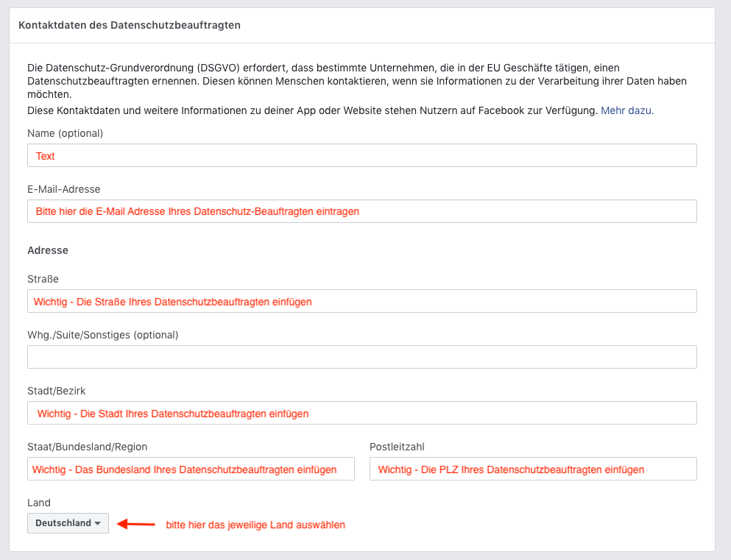Click the 'Kontaktdaten des Datenschutzbeauftragten' panel heading
The image size is (731, 560).
(x=130, y=25)
